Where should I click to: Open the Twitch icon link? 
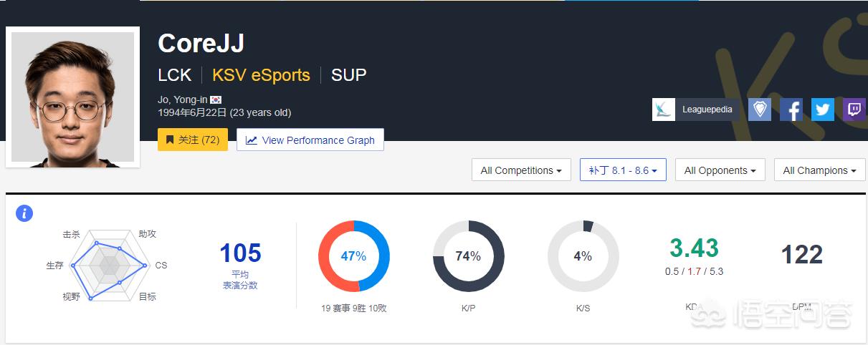click(854, 110)
